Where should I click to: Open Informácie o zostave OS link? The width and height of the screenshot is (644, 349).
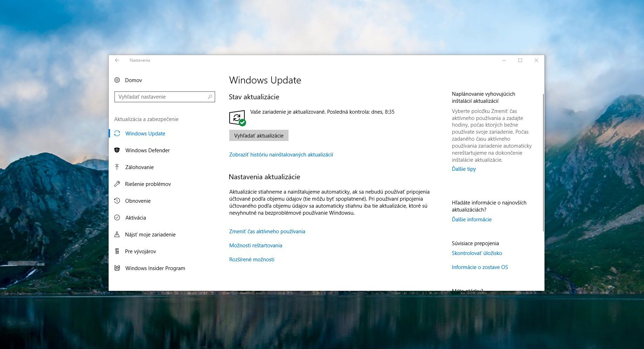[480, 267]
